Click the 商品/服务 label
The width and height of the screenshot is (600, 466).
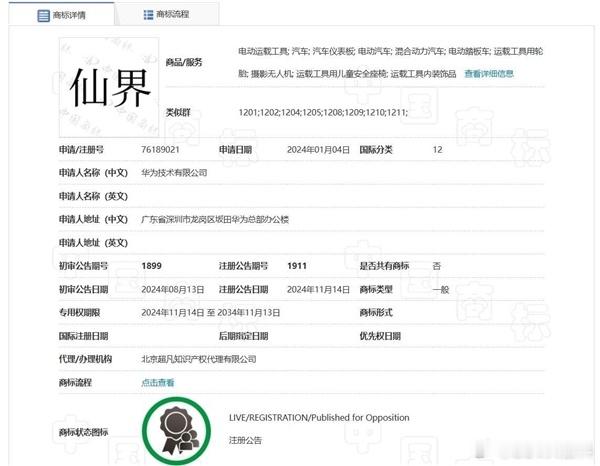184,62
